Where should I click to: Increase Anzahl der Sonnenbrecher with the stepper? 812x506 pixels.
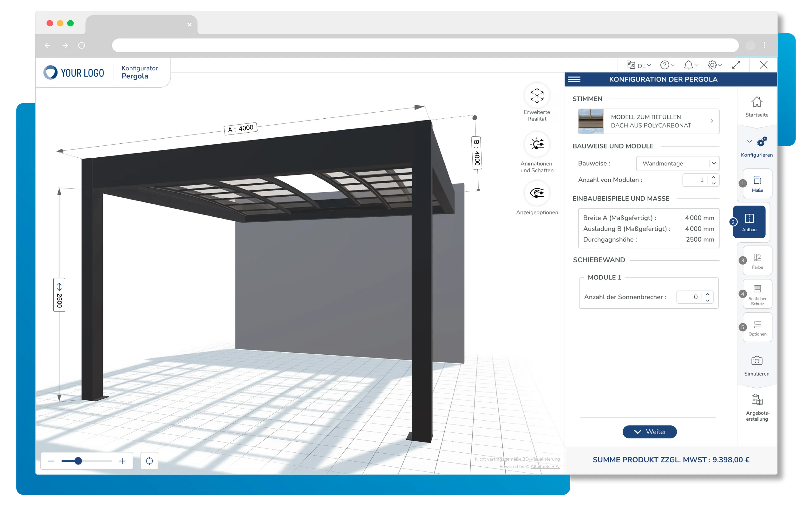coord(708,294)
